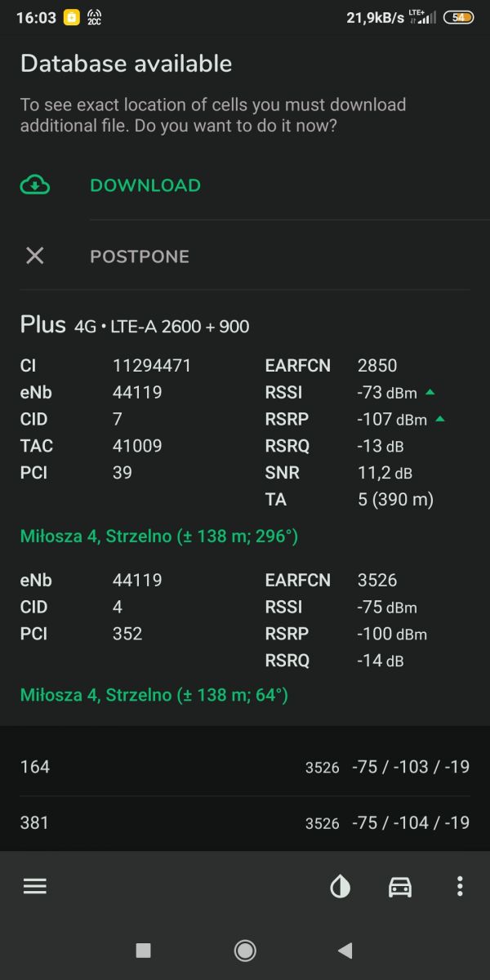
Task: Open Miłosza 4, Strzelno location with 64°
Action: point(154,695)
